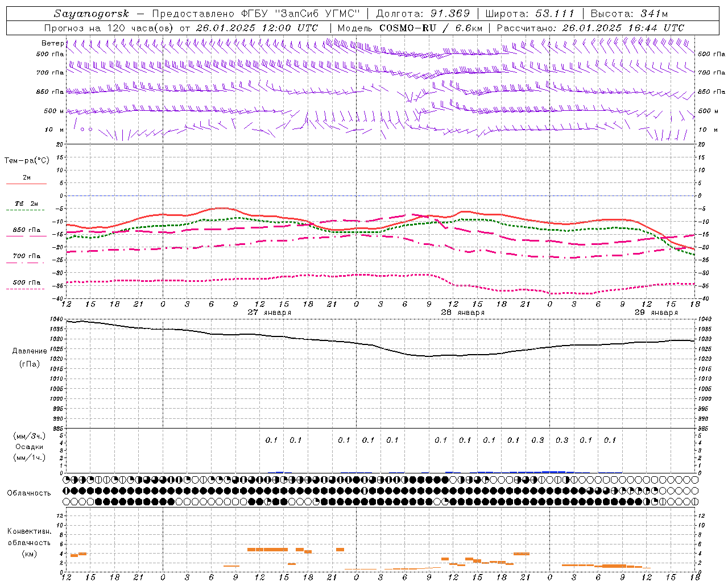Image resolution: width=728 pixels, height=582 pixels.
Task: Click the '500 гПа' temperature legend entry
Action: point(27,282)
